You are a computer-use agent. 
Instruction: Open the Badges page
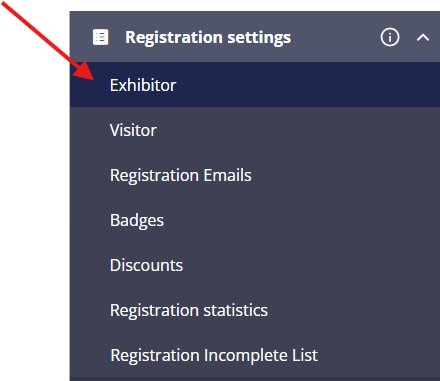coord(255,220)
